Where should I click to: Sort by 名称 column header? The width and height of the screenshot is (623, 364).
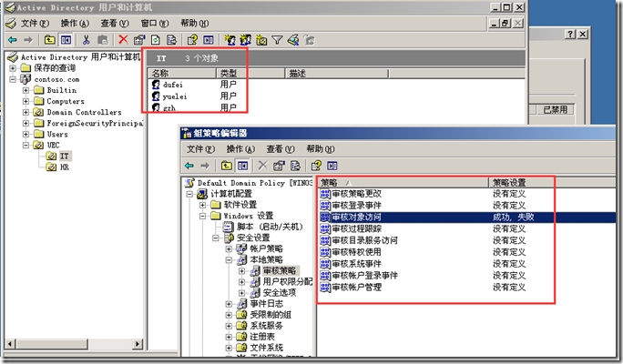(183, 74)
